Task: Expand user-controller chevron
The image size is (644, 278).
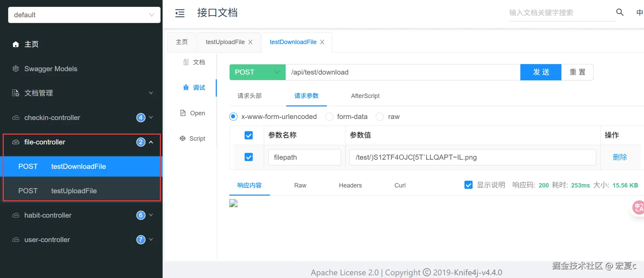Action: click(x=151, y=239)
